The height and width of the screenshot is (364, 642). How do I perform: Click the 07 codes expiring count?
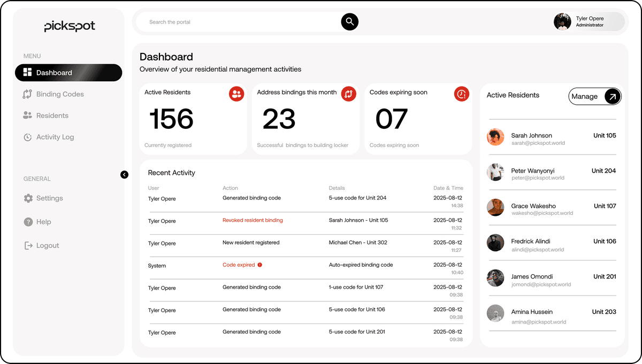[392, 119]
